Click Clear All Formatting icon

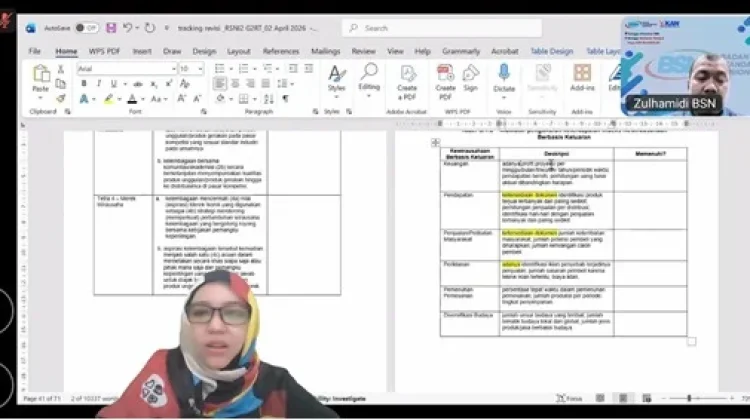pyautogui.click(x=185, y=84)
